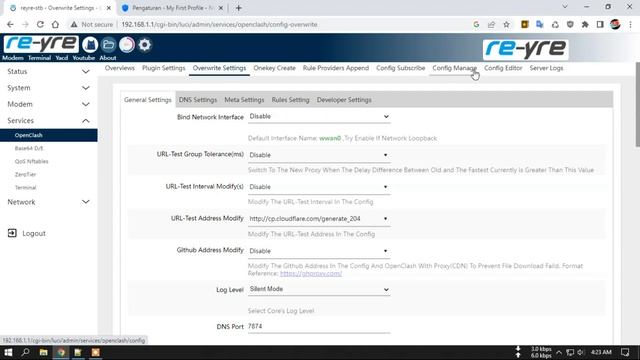Open the Chrome profile avatar
The image size is (640, 360).
click(x=615, y=24)
